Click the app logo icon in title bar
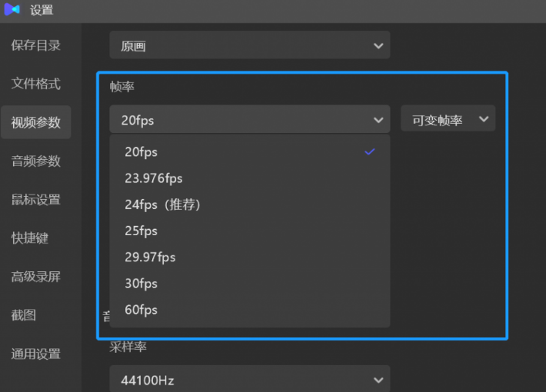The image size is (546, 392). [x=12, y=10]
